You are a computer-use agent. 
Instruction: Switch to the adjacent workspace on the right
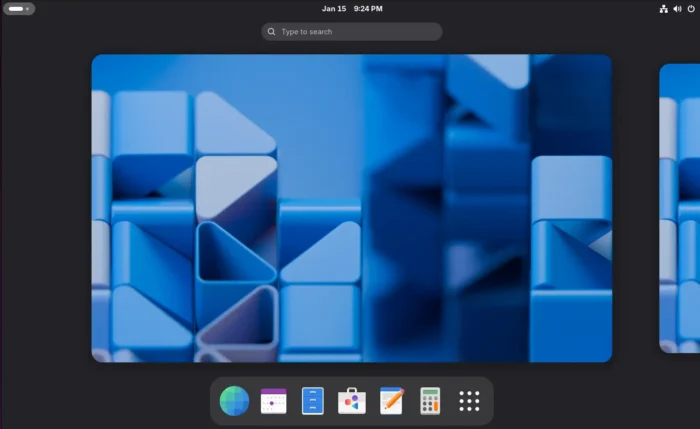pos(680,208)
